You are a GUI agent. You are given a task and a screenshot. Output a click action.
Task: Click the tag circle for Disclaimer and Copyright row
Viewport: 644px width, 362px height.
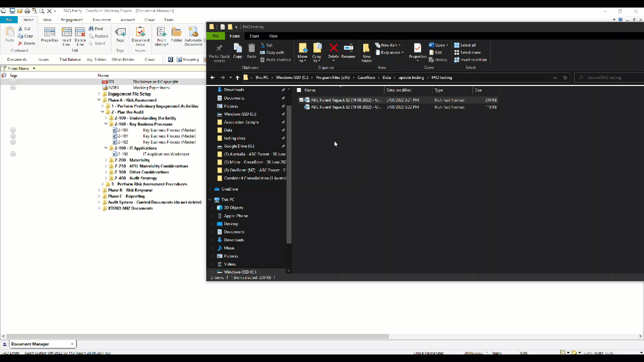[13, 81]
